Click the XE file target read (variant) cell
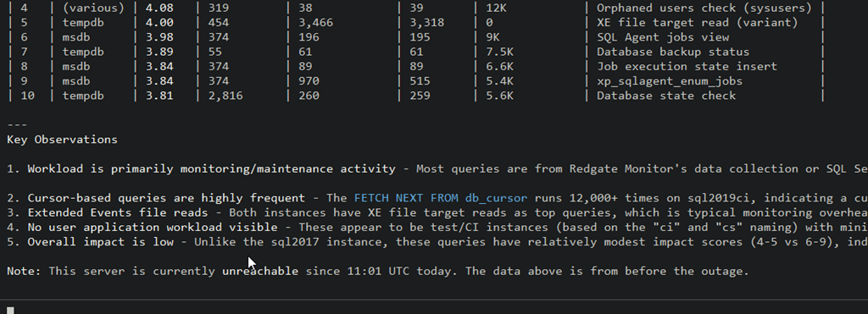Viewport: 868px width, 314px height. [x=697, y=23]
